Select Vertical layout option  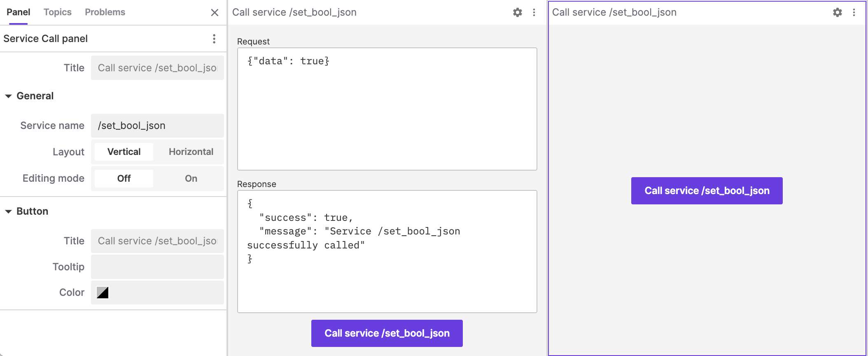[124, 152]
